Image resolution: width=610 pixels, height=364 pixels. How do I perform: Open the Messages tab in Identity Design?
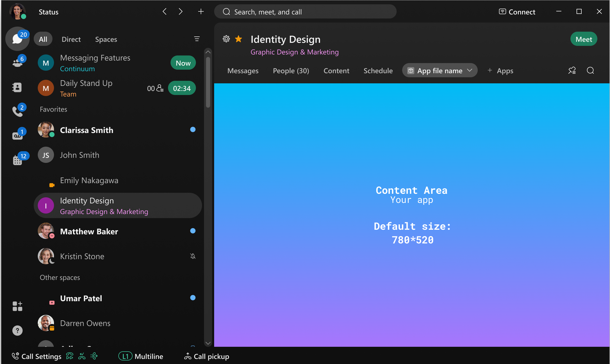pyautogui.click(x=243, y=71)
